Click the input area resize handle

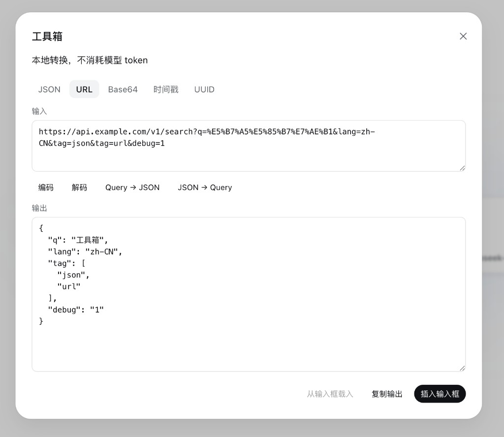pyautogui.click(x=462, y=168)
